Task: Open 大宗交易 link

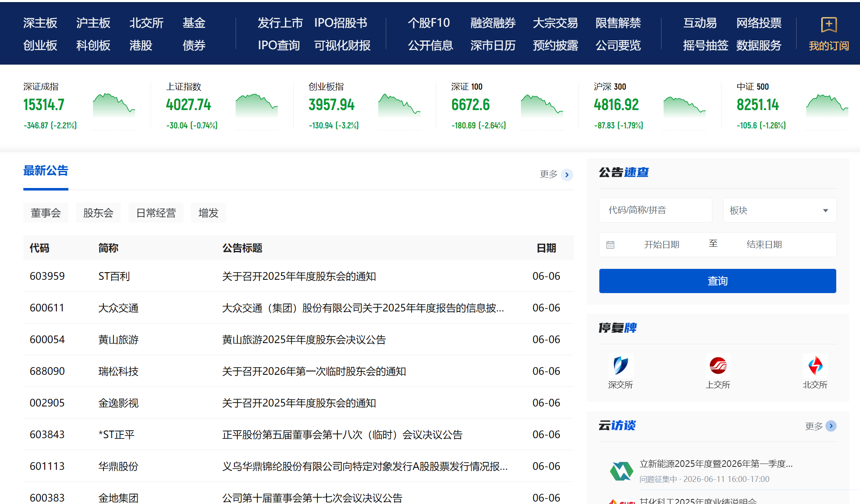Action: click(556, 23)
